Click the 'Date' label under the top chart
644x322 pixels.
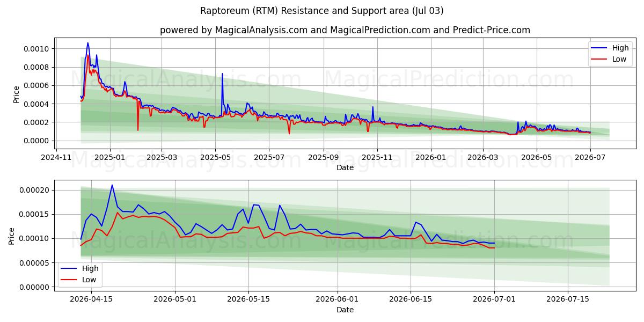coord(345,167)
